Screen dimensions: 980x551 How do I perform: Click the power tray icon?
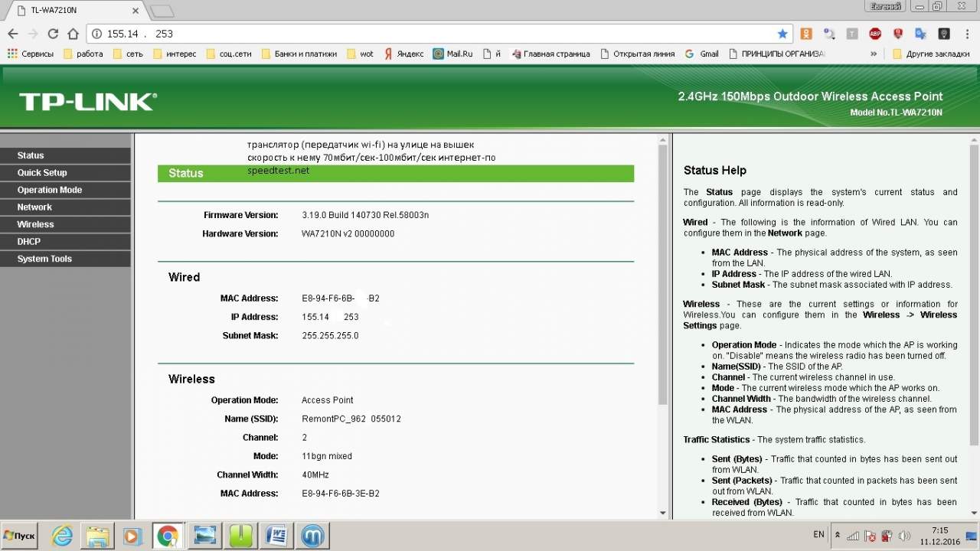click(887, 536)
